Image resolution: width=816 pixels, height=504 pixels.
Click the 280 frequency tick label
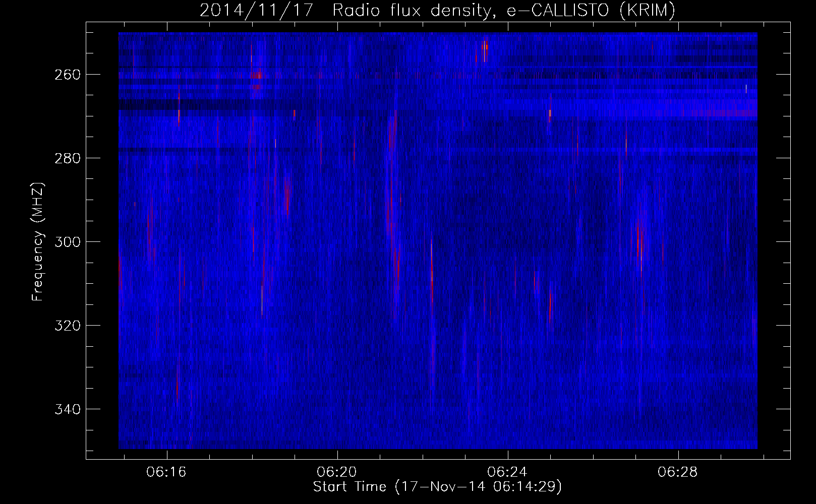68,158
